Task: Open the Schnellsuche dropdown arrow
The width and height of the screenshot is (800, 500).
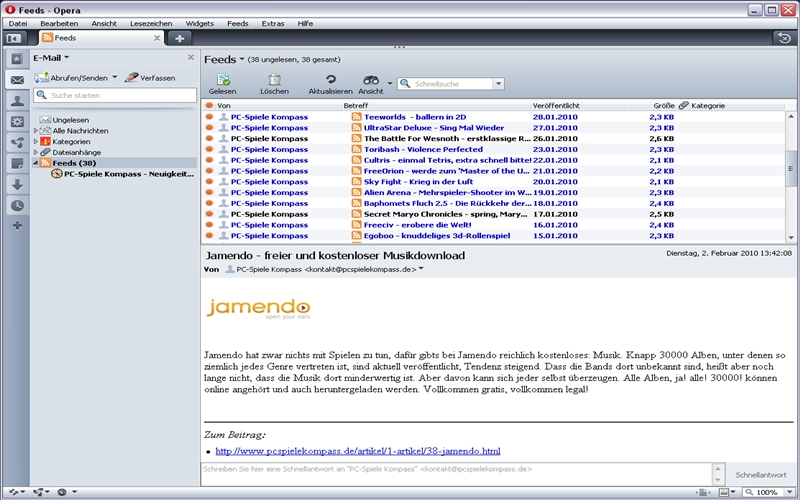Action: click(498, 84)
